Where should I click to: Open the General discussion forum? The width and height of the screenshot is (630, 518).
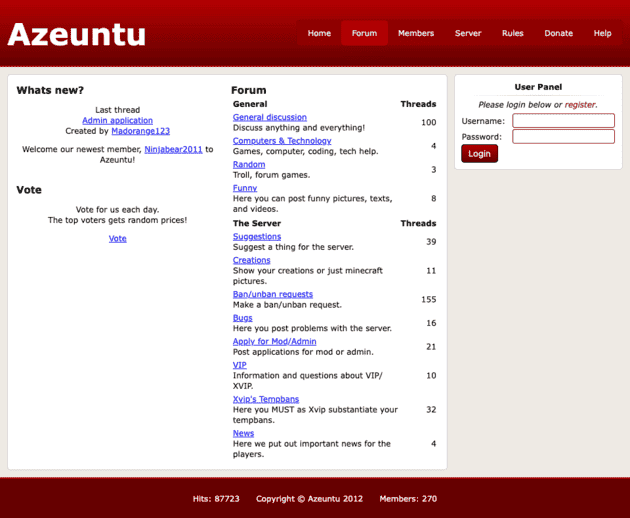point(270,117)
